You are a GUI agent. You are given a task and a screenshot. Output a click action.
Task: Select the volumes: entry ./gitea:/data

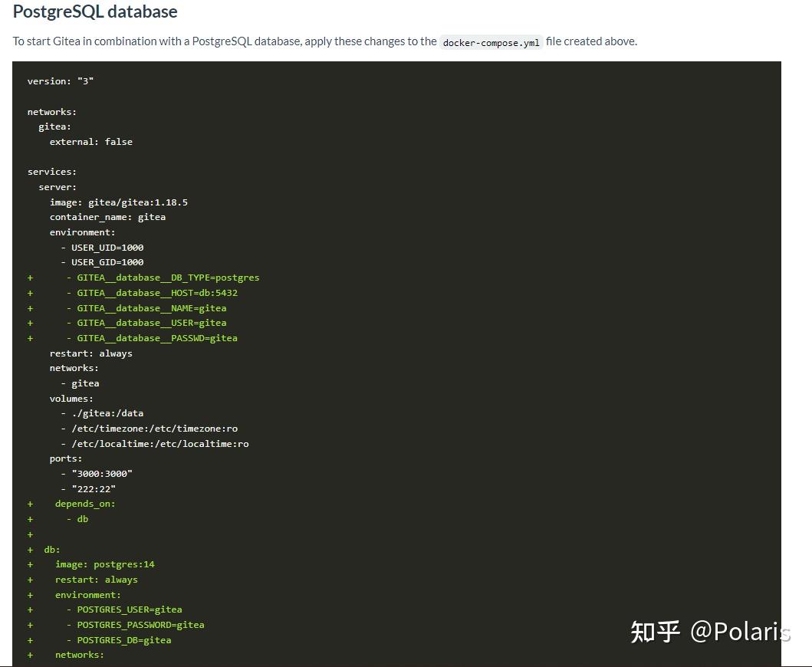click(100, 412)
